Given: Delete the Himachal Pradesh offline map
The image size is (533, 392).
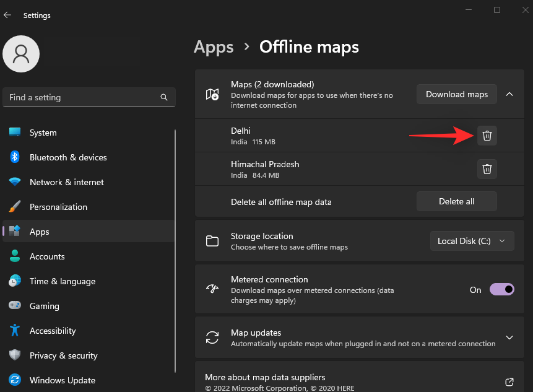Looking at the screenshot, I should pos(487,168).
